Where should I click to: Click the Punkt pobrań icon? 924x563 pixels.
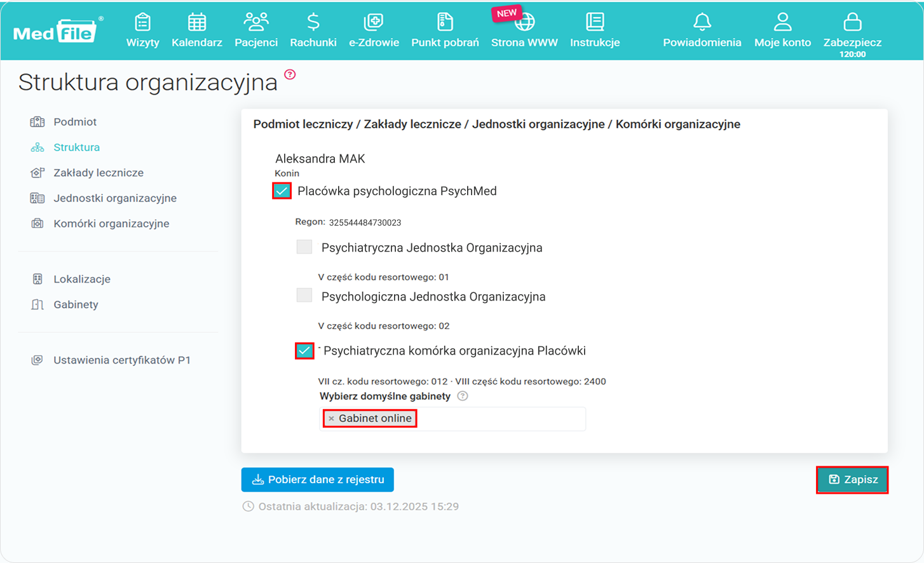tap(445, 23)
